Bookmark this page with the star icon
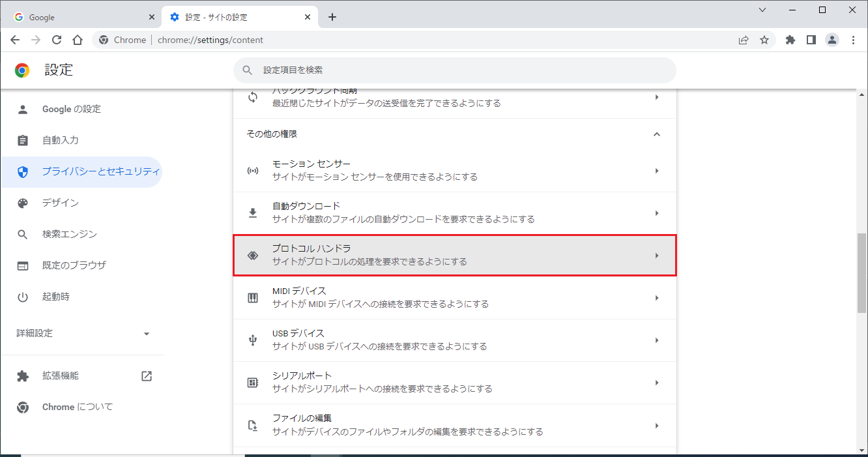The height and width of the screenshot is (457, 868). tap(764, 40)
